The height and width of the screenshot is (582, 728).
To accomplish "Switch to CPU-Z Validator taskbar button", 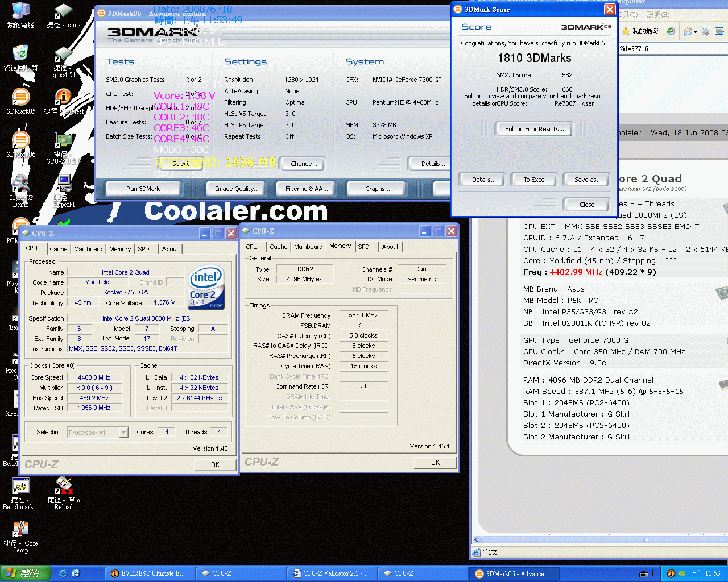I will click(x=331, y=573).
